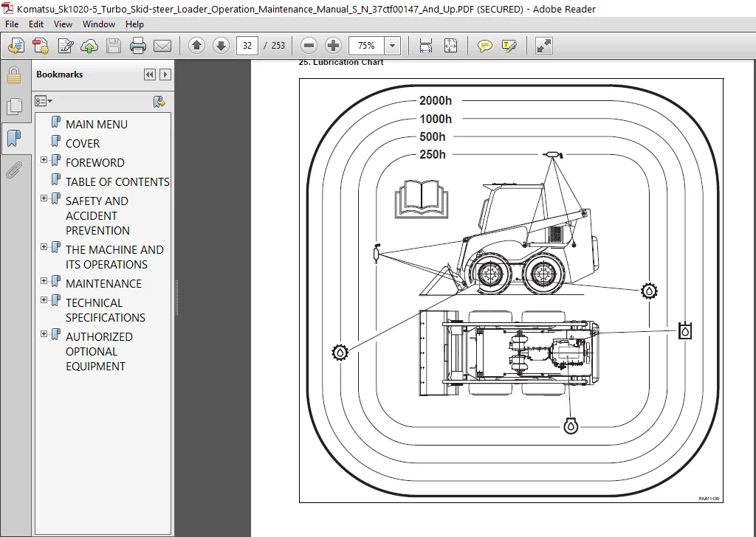Viewport: 756px width, 537px height.
Task: Go to previous page up arrow
Action: coord(196,46)
